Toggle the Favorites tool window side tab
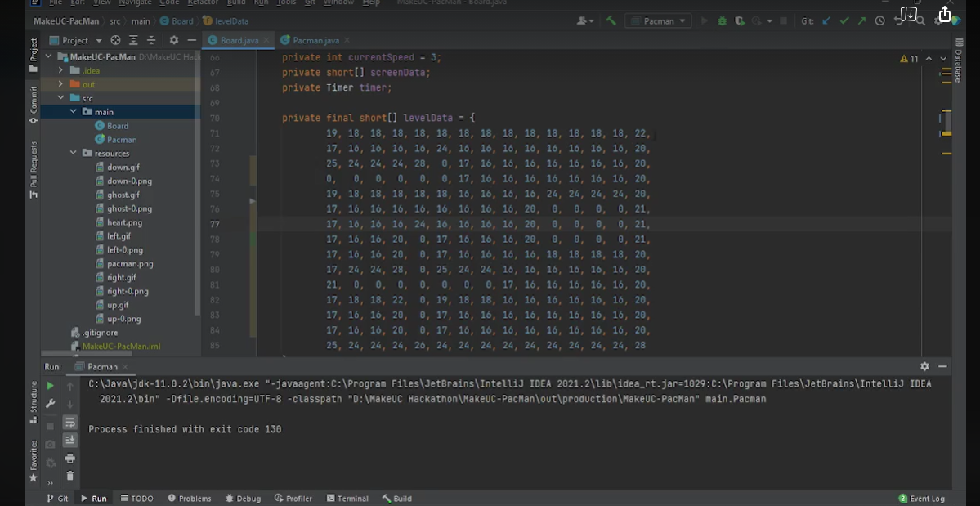 click(x=34, y=460)
